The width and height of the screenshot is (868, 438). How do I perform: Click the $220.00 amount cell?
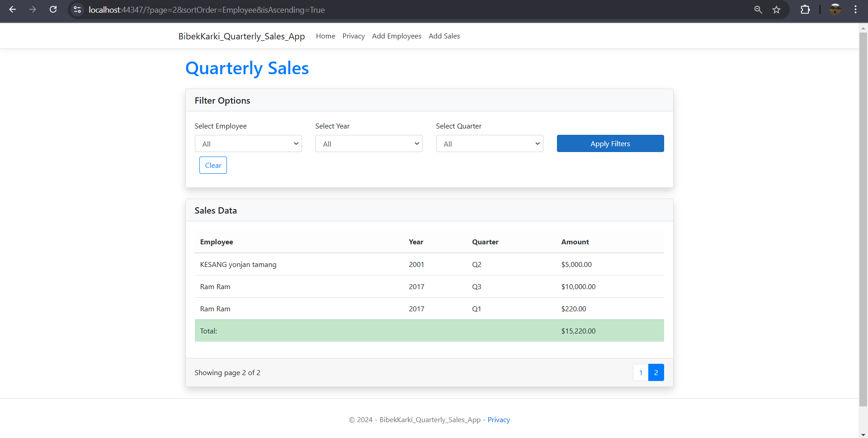[574, 309]
